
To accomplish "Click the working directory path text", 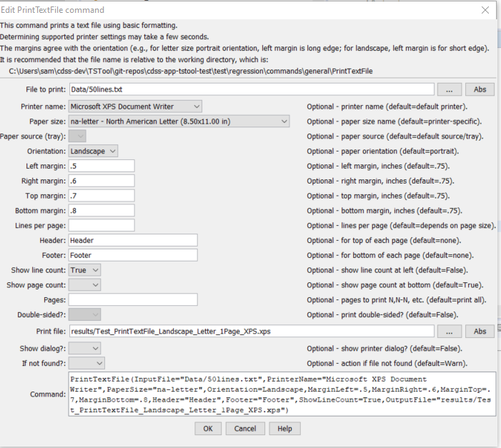I will pos(191,71).
